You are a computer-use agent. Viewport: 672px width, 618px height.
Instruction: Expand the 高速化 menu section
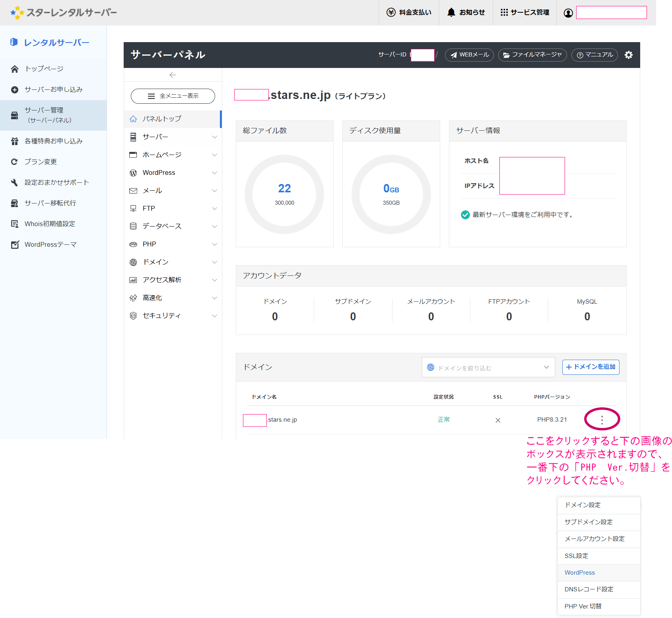coord(173,298)
